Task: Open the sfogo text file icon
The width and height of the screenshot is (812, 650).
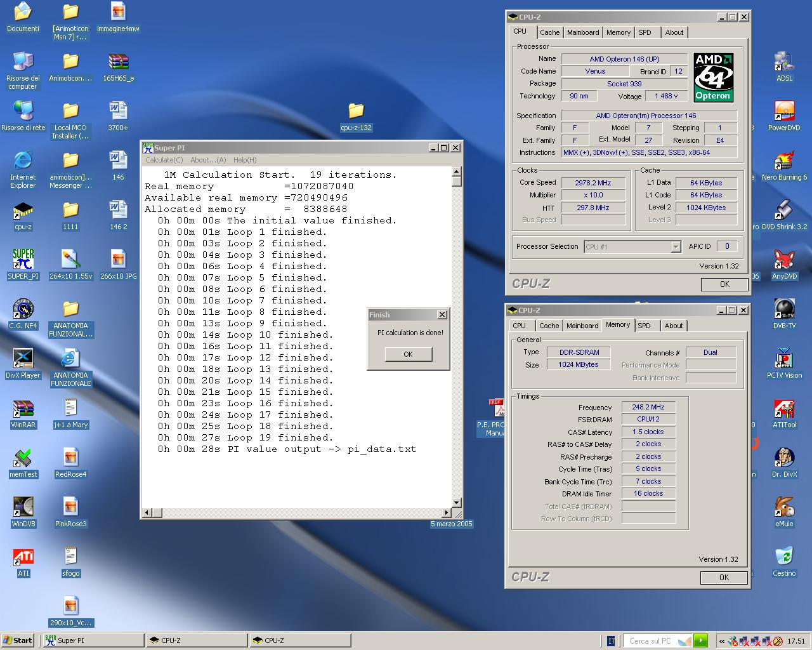Action: (x=70, y=562)
